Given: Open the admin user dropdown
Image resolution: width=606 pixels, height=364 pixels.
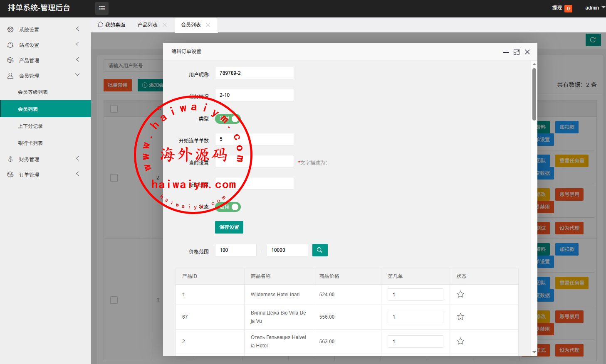Looking at the screenshot, I should 595,8.
